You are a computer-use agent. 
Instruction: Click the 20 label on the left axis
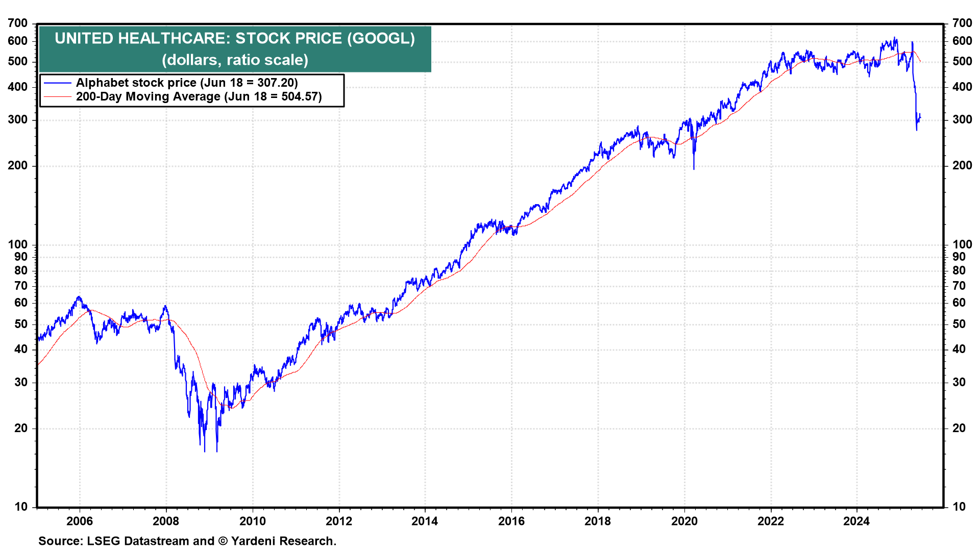point(21,428)
